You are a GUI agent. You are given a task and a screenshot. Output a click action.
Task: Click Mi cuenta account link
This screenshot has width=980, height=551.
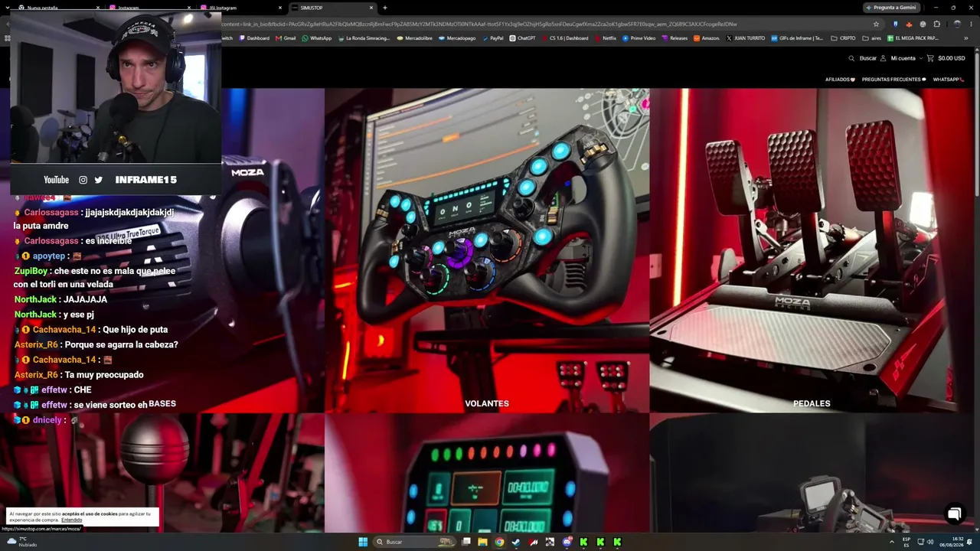coord(903,58)
